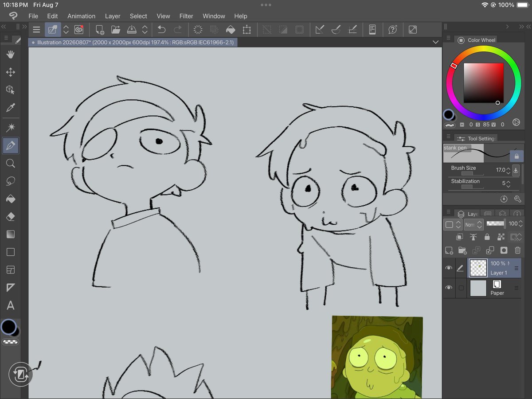Open the Brush Size dynamics dropdown

tap(516, 170)
